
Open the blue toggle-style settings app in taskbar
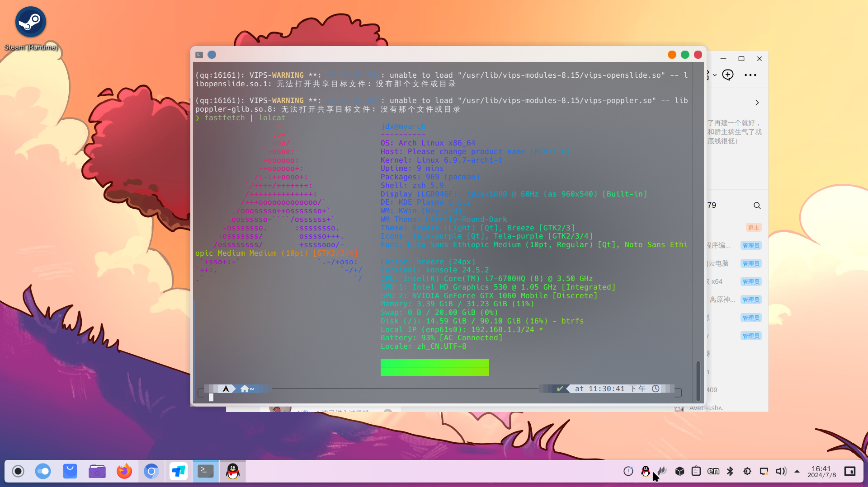coord(43,471)
